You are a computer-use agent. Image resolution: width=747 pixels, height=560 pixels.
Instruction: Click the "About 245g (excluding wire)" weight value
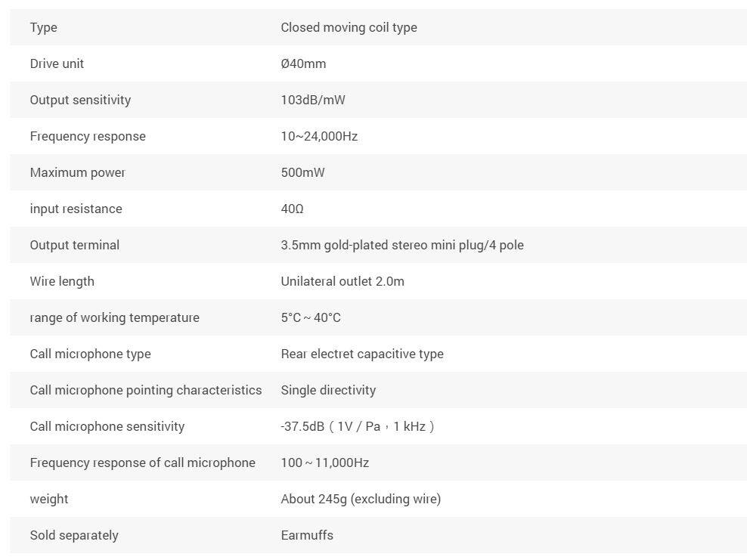click(361, 499)
